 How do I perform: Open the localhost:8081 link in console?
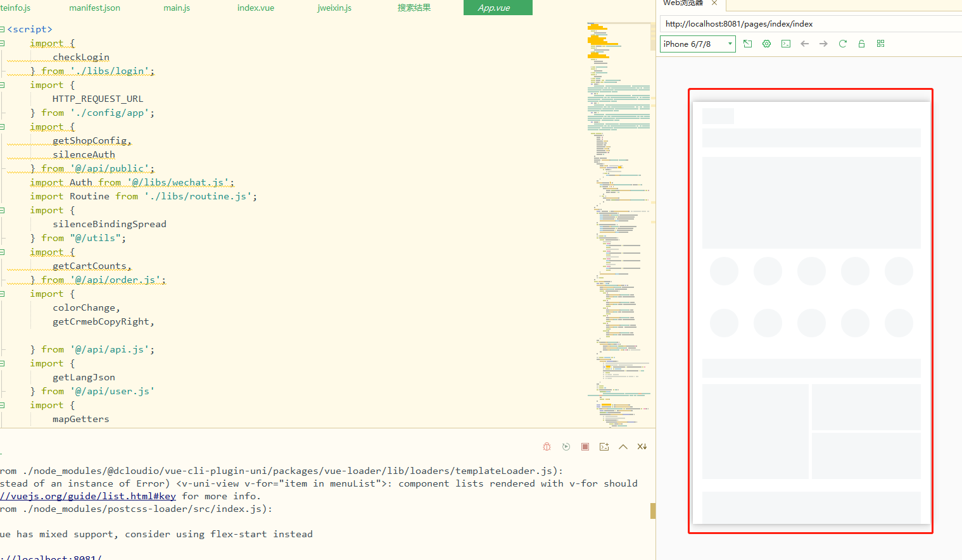[51, 557]
